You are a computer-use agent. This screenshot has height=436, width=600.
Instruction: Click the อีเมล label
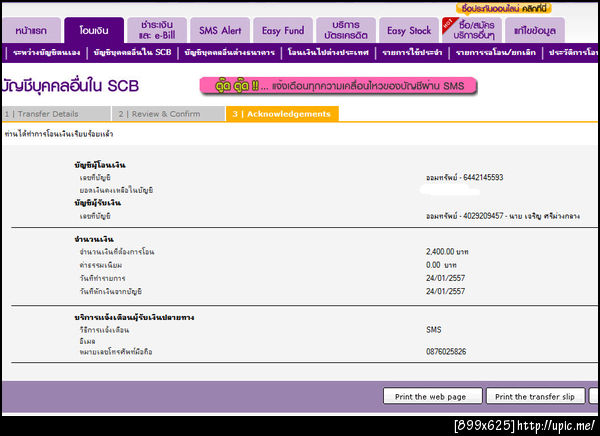88,341
